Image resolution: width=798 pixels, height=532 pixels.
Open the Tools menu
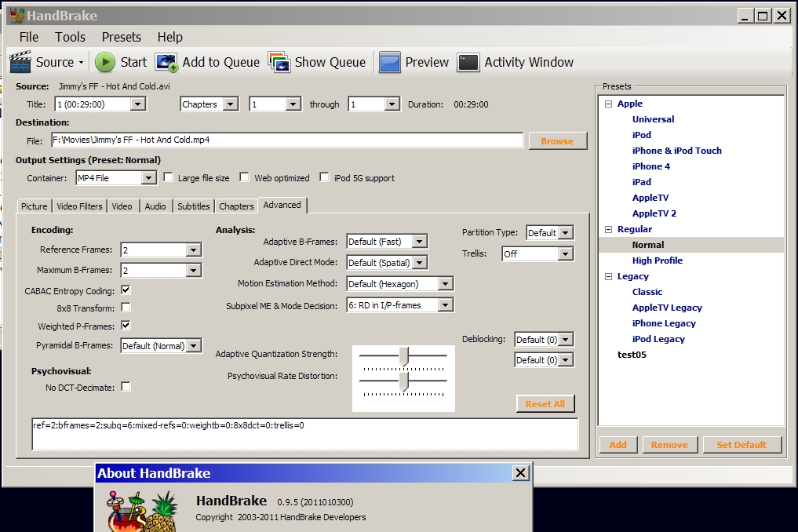[71, 37]
